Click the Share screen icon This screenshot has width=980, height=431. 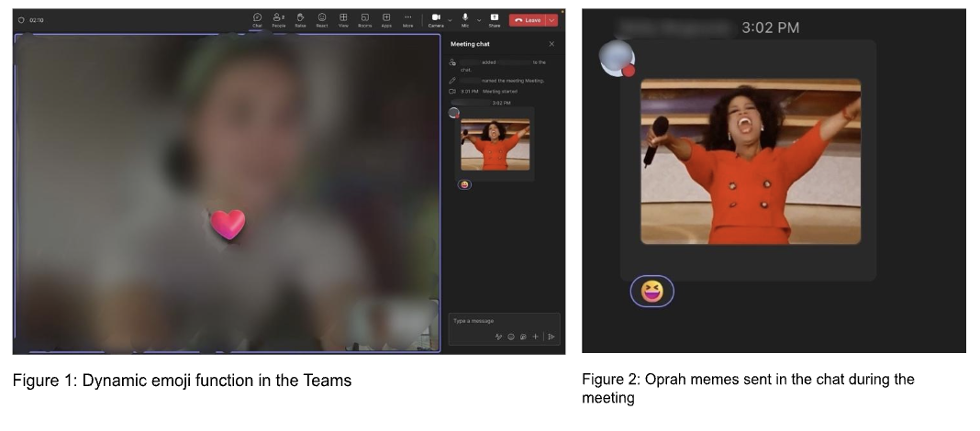click(494, 19)
